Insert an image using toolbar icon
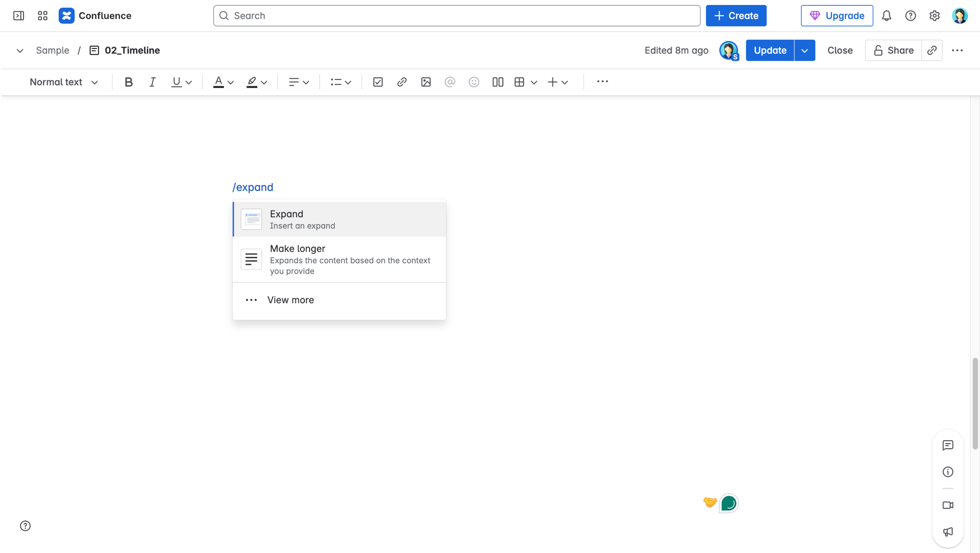 [x=426, y=82]
